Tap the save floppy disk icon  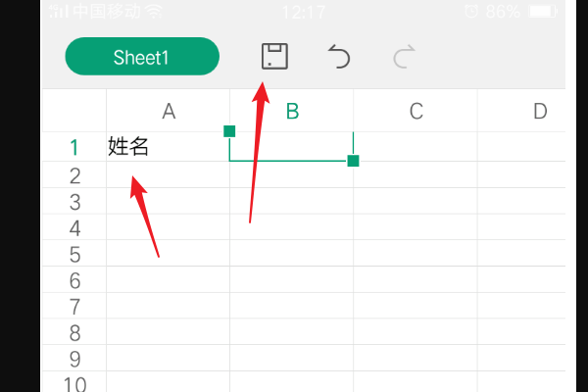(x=274, y=57)
